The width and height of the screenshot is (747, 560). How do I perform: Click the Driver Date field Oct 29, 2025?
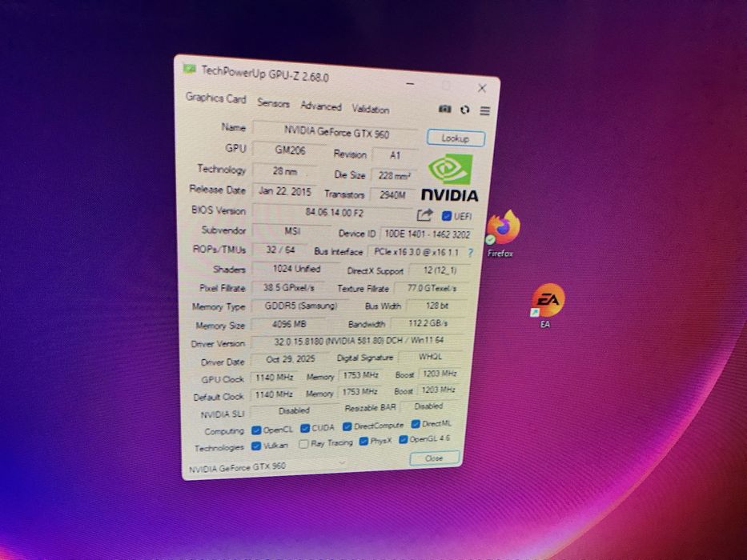tap(290, 359)
